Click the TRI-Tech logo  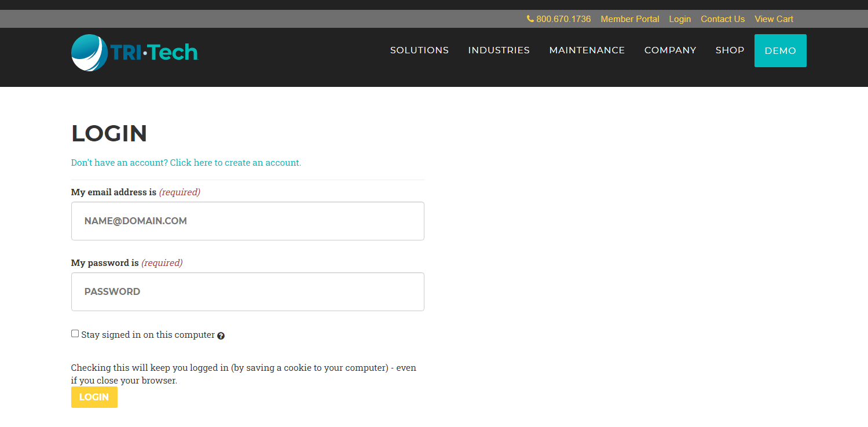(x=134, y=53)
